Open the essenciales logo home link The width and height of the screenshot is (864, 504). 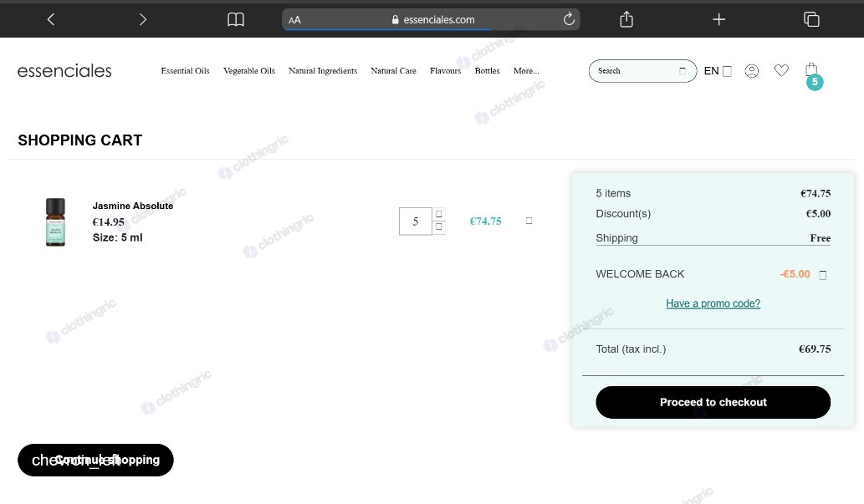[x=64, y=70]
